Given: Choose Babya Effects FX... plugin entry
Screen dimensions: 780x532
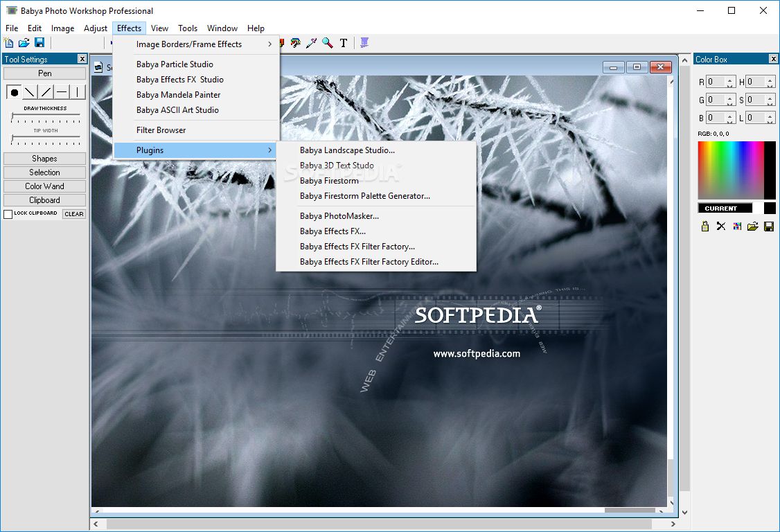Looking at the screenshot, I should point(376,231).
